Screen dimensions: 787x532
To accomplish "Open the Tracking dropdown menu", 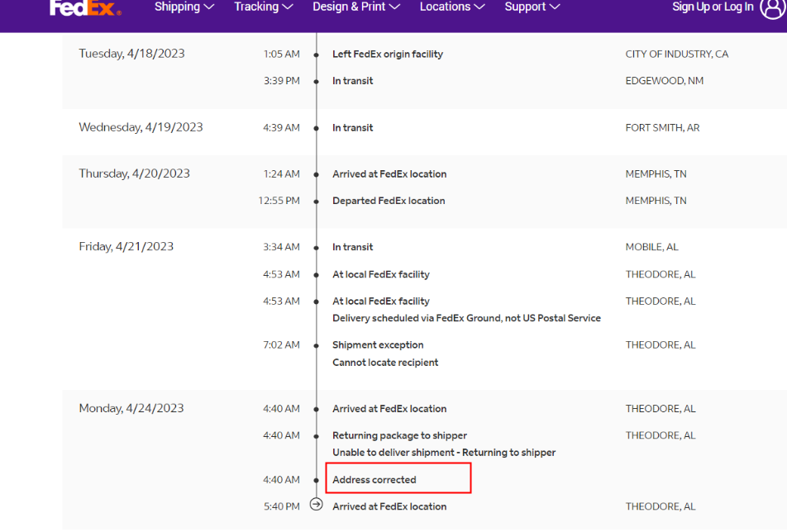I will coord(264,7).
